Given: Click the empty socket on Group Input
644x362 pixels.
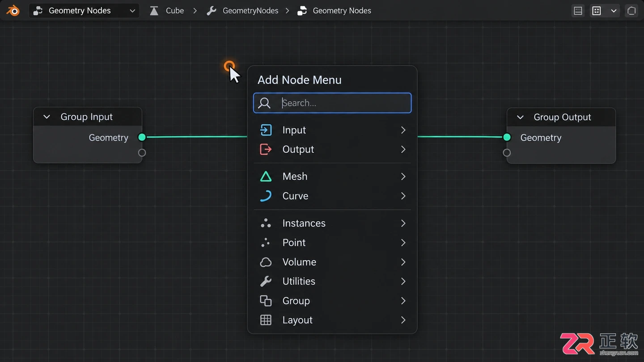Looking at the screenshot, I should pyautogui.click(x=142, y=153).
